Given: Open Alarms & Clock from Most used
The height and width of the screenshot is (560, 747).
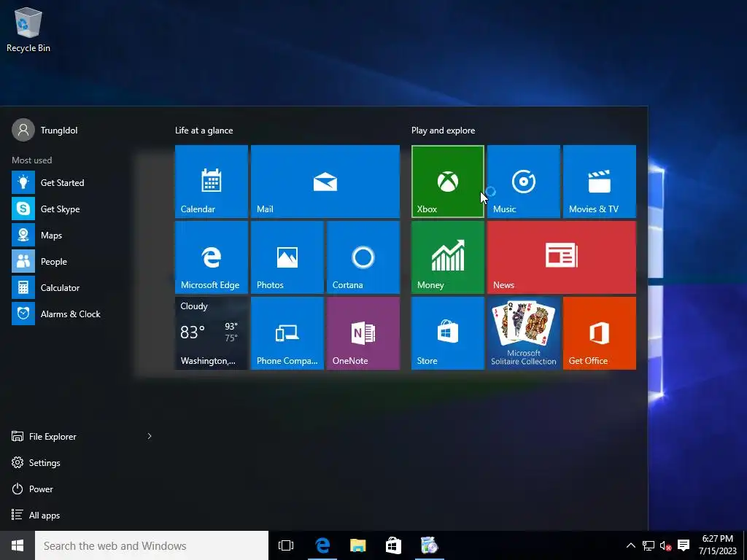Looking at the screenshot, I should (x=81, y=314).
